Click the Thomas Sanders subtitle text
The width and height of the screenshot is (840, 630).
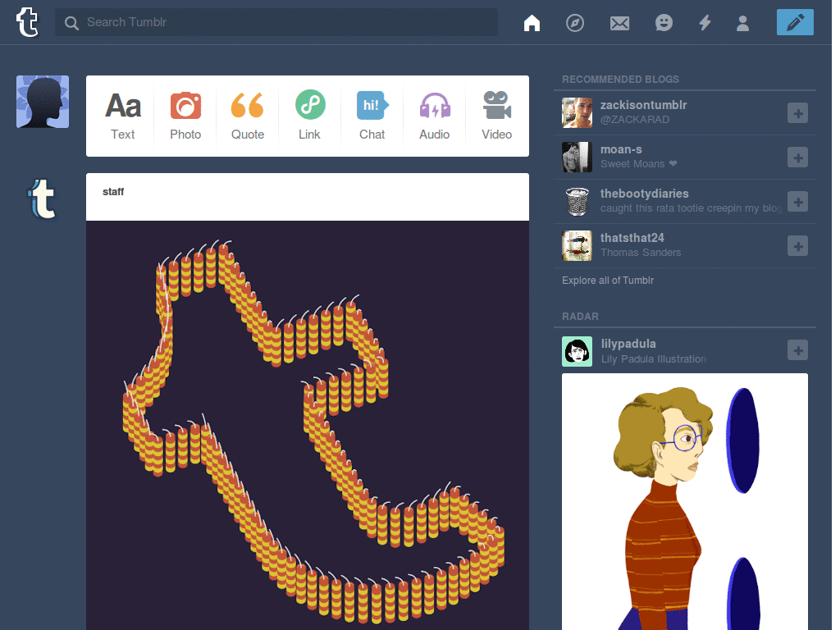[641, 253]
